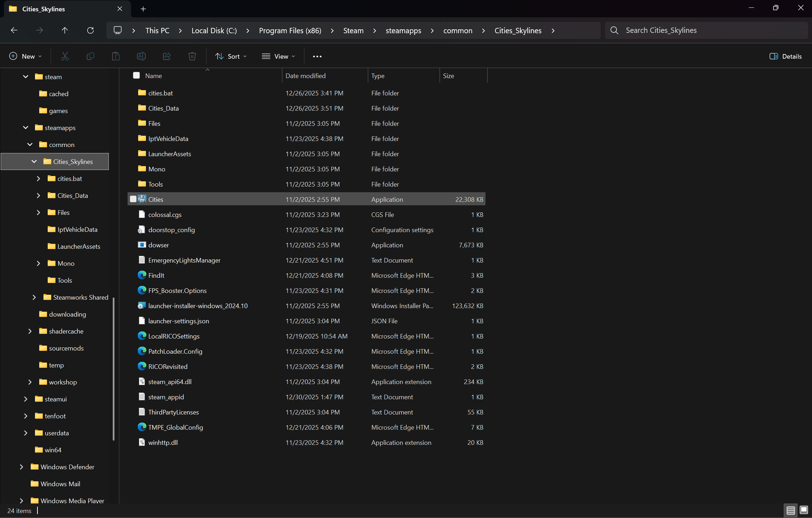Tick the checkbox next to Cities application
Image resolution: width=812 pixels, height=518 pixels.
pos(133,199)
